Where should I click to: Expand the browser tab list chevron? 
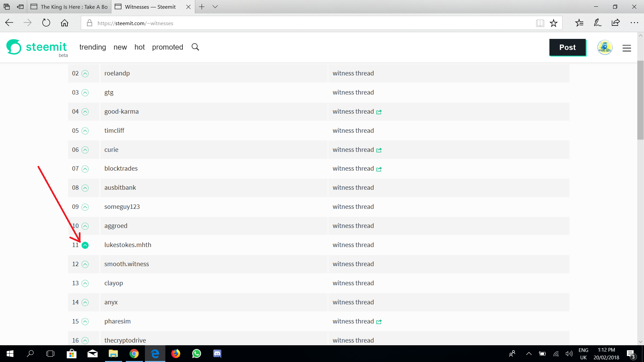click(214, 7)
